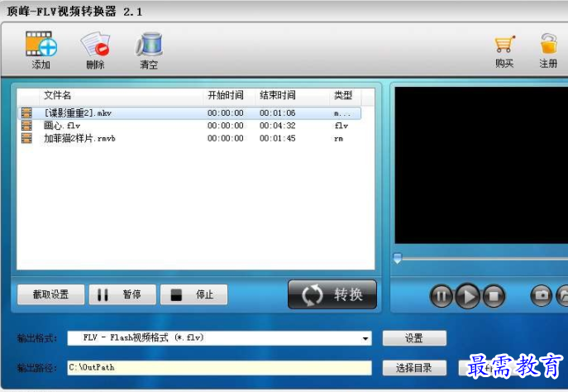Viewport: 568px width, 392px height.
Task: Click the Add (添加) video icon
Action: pos(41,45)
